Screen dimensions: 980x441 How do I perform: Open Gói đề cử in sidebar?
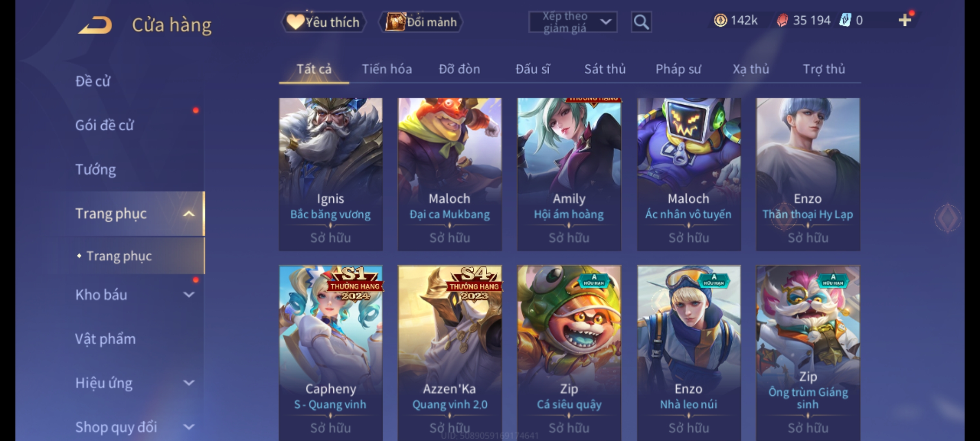(x=104, y=125)
